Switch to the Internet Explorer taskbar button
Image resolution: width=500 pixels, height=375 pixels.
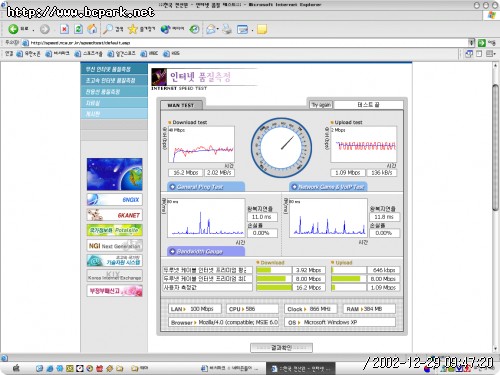pyautogui.click(x=300, y=368)
